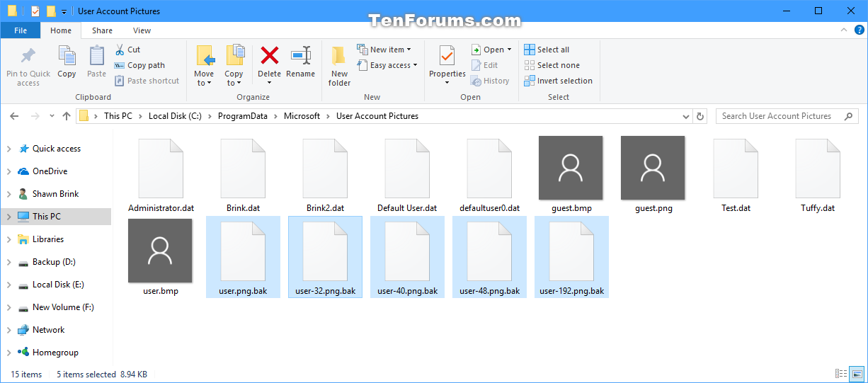868x383 pixels.
Task: Click Invert selection
Action: coord(558,81)
